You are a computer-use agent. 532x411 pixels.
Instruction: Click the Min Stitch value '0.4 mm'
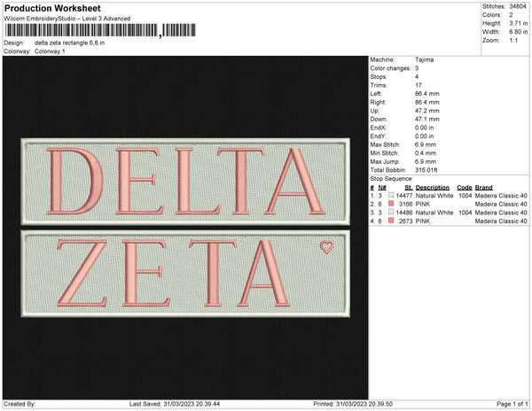[426, 153]
